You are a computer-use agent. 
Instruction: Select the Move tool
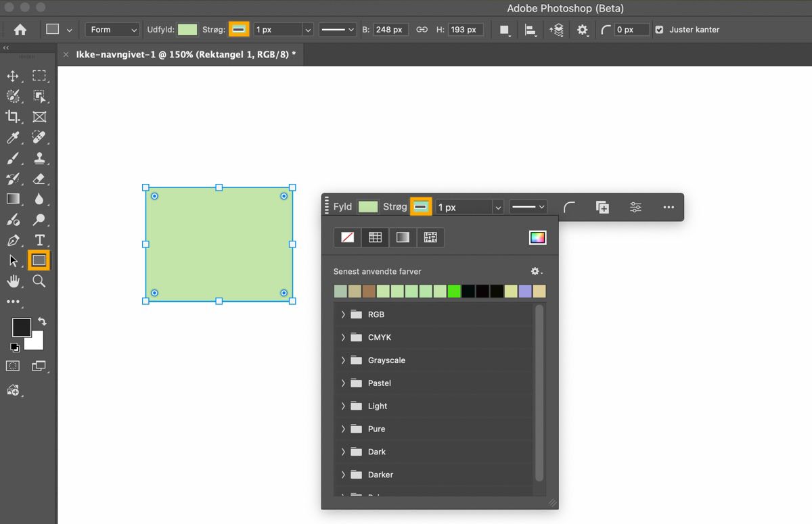pyautogui.click(x=13, y=76)
